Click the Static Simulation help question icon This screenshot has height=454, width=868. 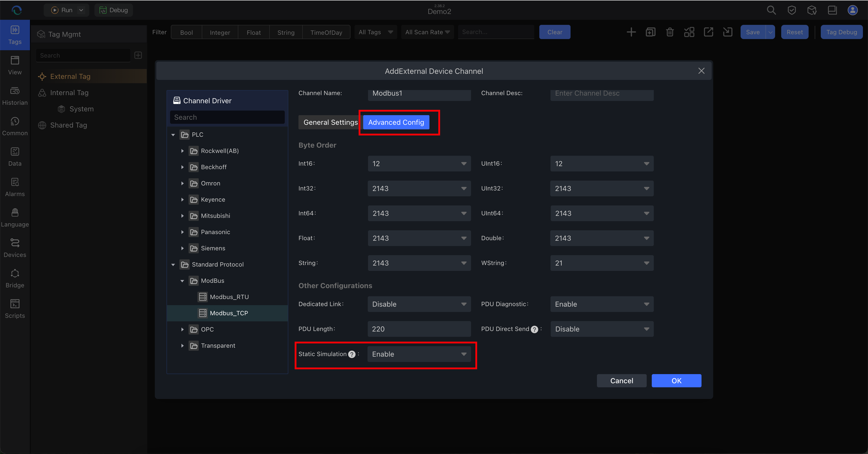[x=352, y=354]
